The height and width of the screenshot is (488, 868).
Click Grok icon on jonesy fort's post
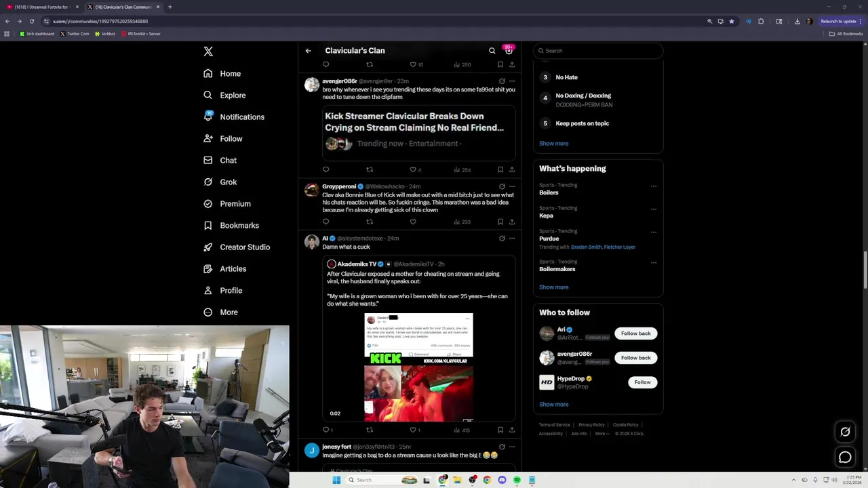pos(502,447)
